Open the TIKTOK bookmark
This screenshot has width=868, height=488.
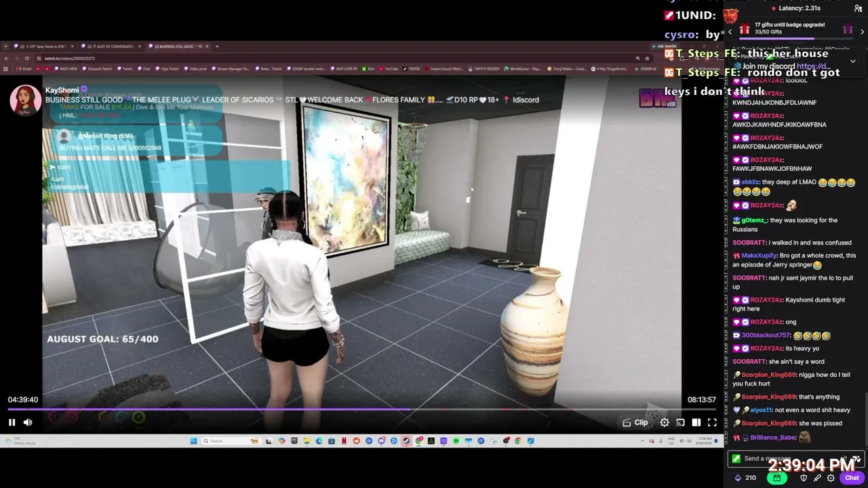point(411,68)
